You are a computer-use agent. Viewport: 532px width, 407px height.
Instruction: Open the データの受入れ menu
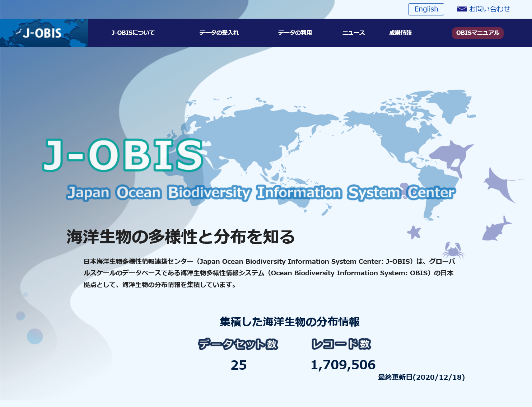pyautogui.click(x=219, y=33)
